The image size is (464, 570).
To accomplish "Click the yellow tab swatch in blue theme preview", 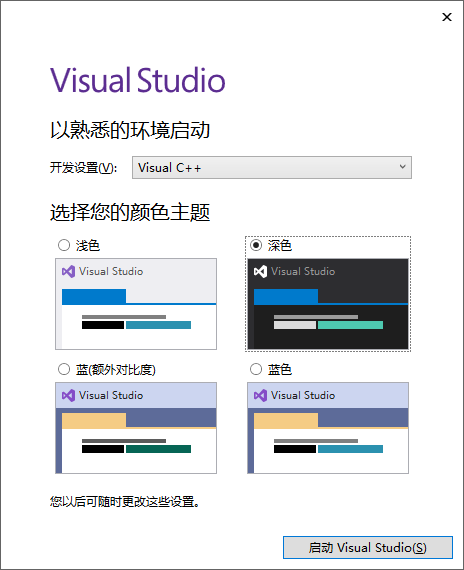I will pyautogui.click(x=286, y=421).
